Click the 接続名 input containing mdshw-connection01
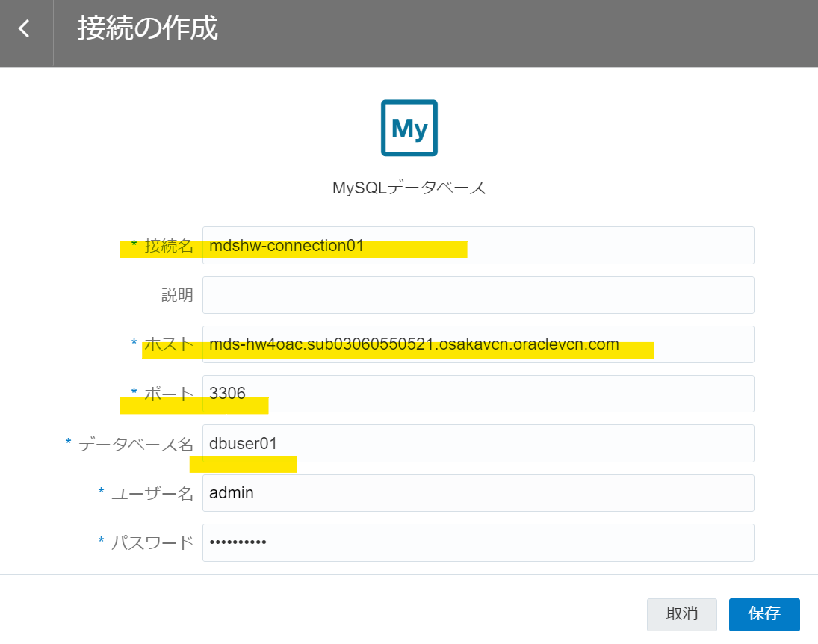The width and height of the screenshot is (818, 644). 478,245
